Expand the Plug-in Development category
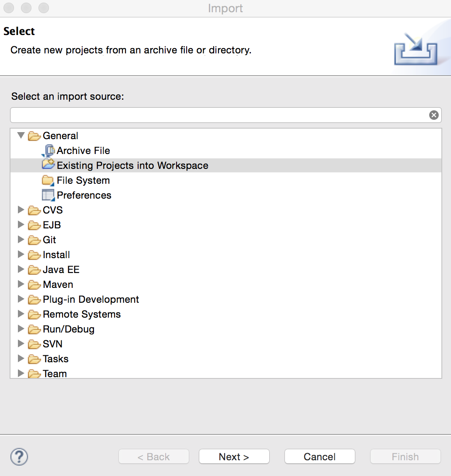The image size is (451, 476). [21, 299]
